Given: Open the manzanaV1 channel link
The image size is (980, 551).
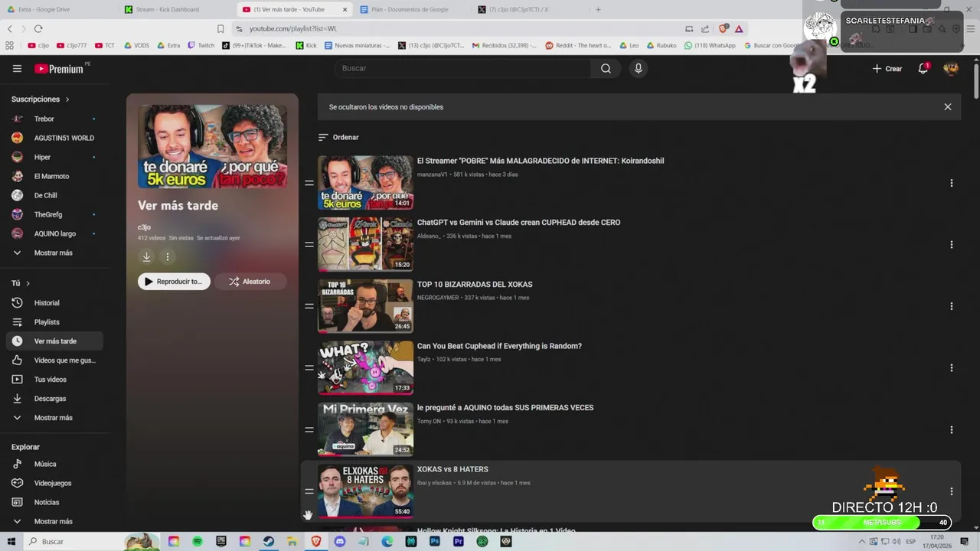Looking at the screenshot, I should click(x=432, y=174).
